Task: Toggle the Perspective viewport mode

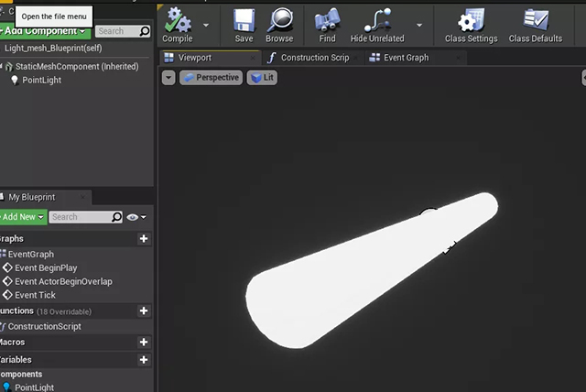Action: pos(211,78)
